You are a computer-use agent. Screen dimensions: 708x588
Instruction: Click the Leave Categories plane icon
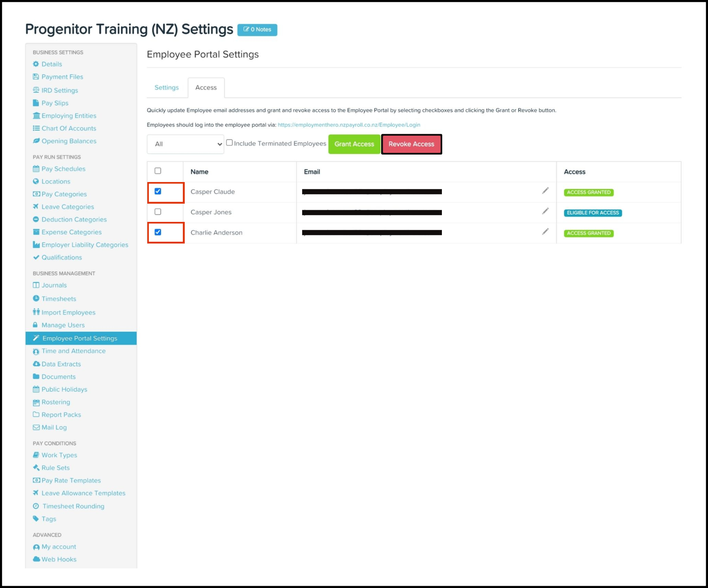(x=36, y=206)
